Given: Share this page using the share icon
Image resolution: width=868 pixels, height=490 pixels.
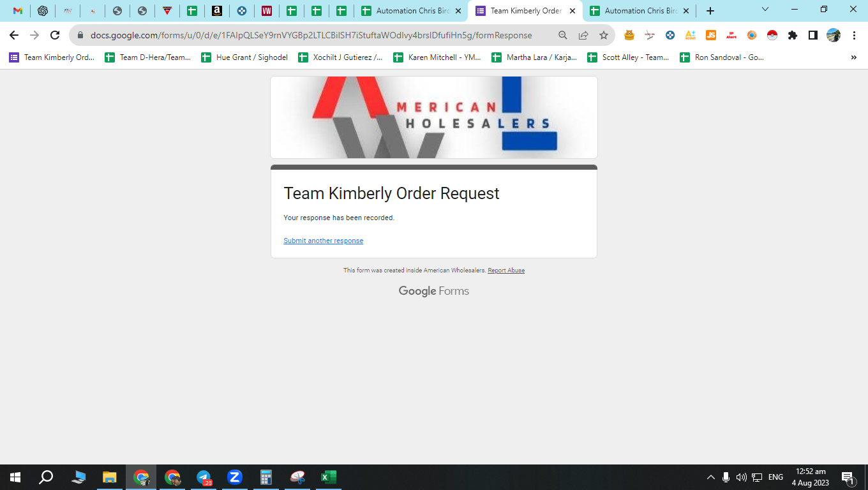Looking at the screenshot, I should pyautogui.click(x=583, y=36).
